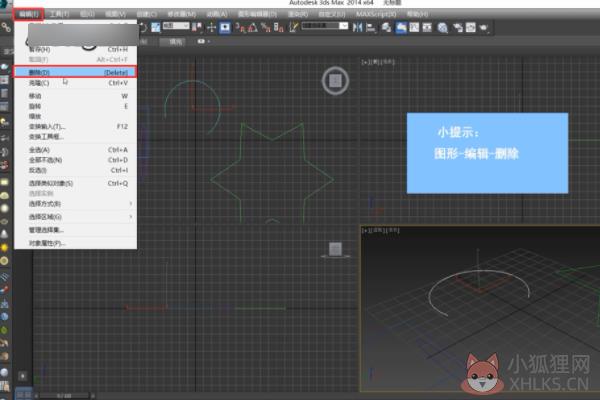Click the Render Production teapot icon
600x400 pixels.
tap(484, 27)
